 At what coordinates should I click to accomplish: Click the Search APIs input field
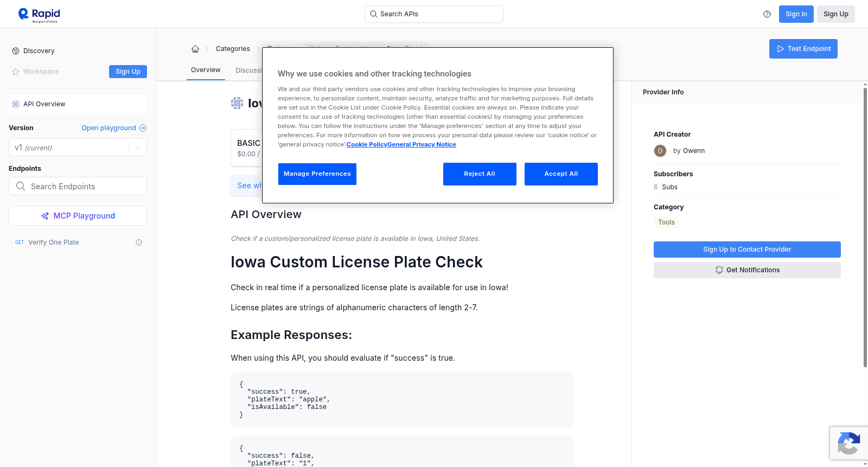tap(434, 14)
